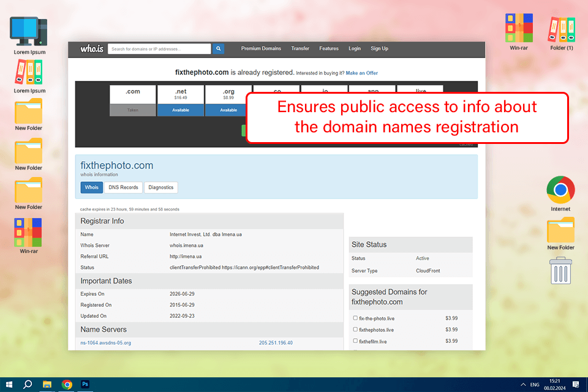
Task: Click the whois.imena.ua server value
Action: [x=186, y=246]
